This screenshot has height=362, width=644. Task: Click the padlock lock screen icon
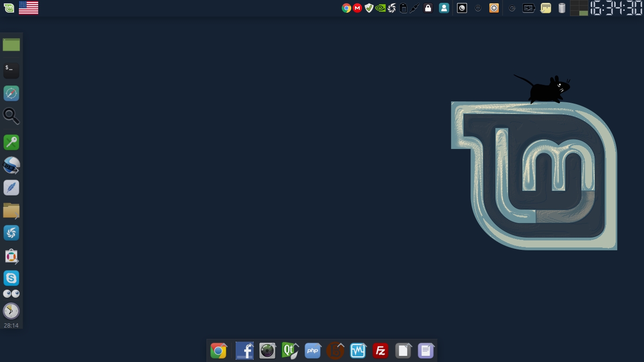[428, 8]
